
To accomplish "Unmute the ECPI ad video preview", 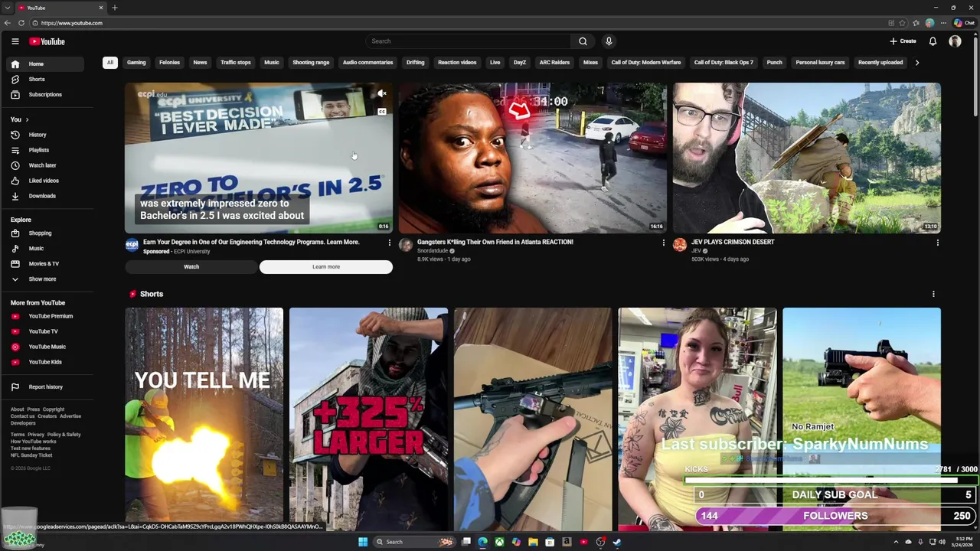I will click(x=382, y=93).
